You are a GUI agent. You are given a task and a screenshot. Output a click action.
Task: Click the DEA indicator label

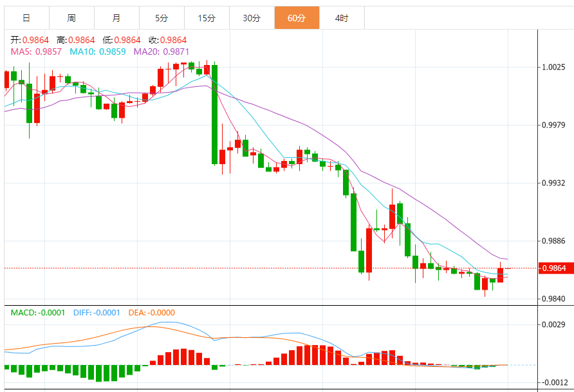(x=151, y=313)
